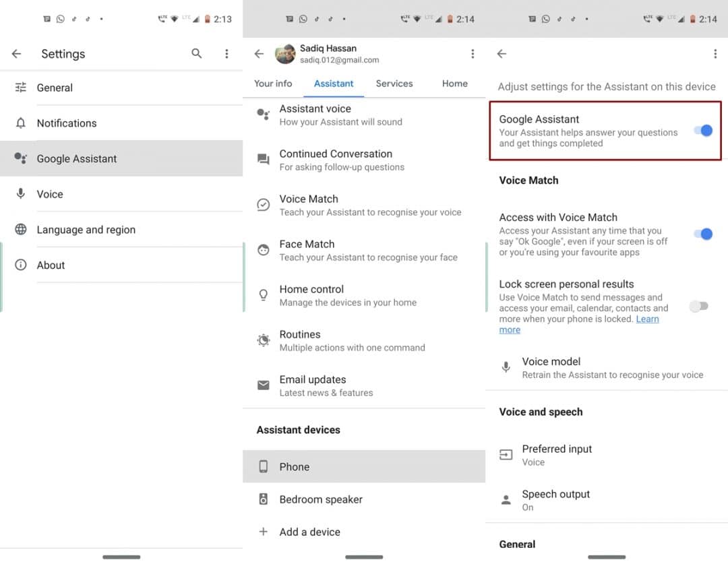
Task: Select the Assistant tab
Action: pos(334,84)
